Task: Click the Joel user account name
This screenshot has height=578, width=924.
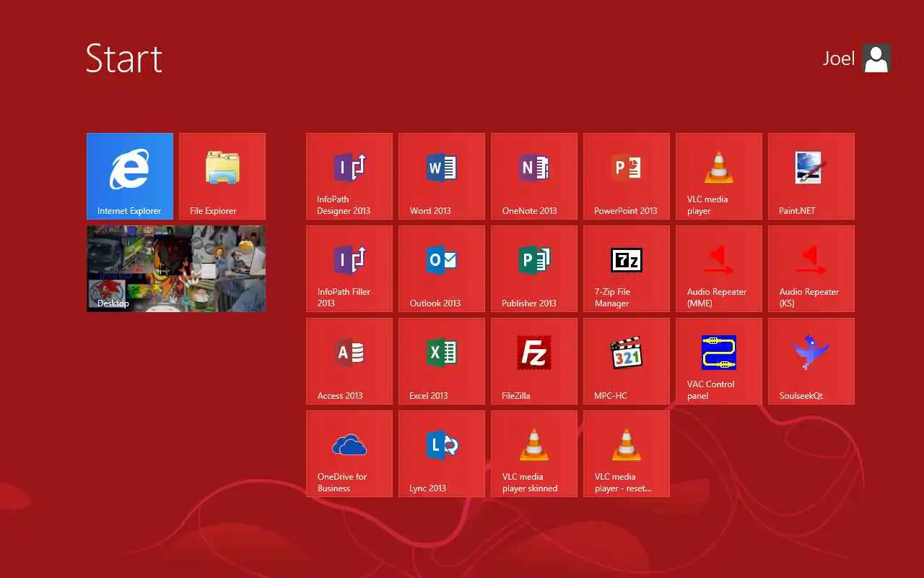Action: tap(838, 59)
